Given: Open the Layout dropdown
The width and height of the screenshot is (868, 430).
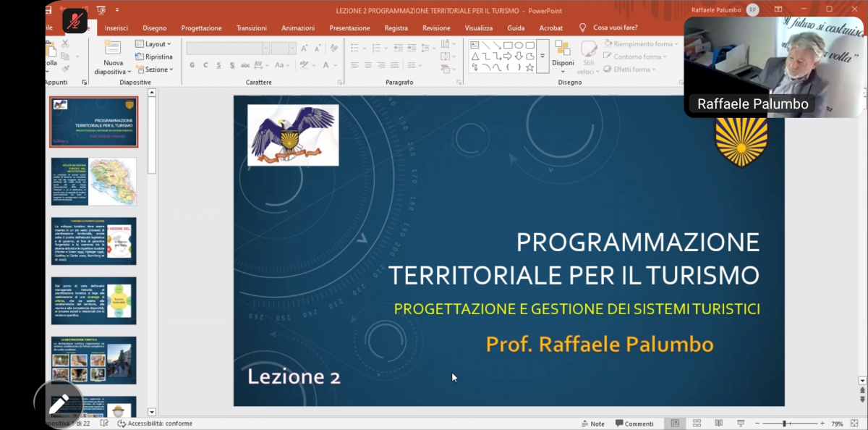Looking at the screenshot, I should tap(153, 44).
